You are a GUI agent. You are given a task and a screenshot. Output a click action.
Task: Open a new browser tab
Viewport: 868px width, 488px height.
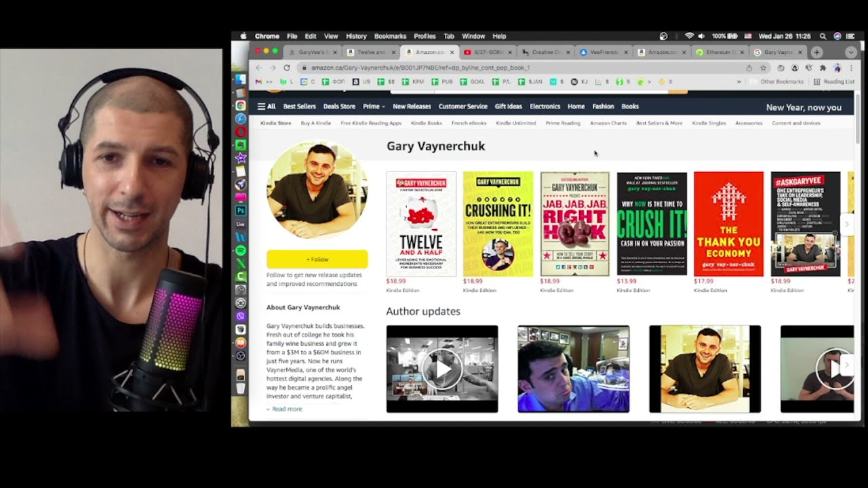(816, 52)
